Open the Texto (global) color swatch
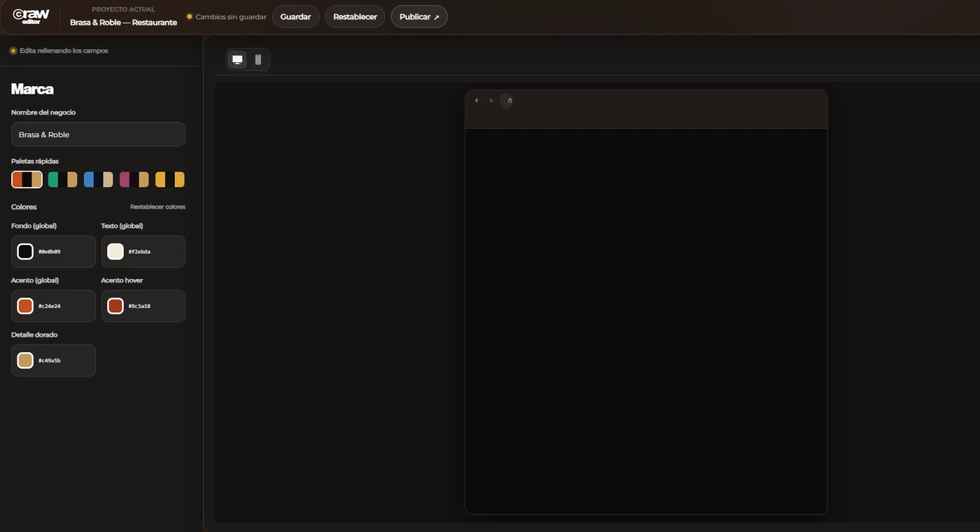Image resolution: width=980 pixels, height=532 pixels. click(115, 251)
